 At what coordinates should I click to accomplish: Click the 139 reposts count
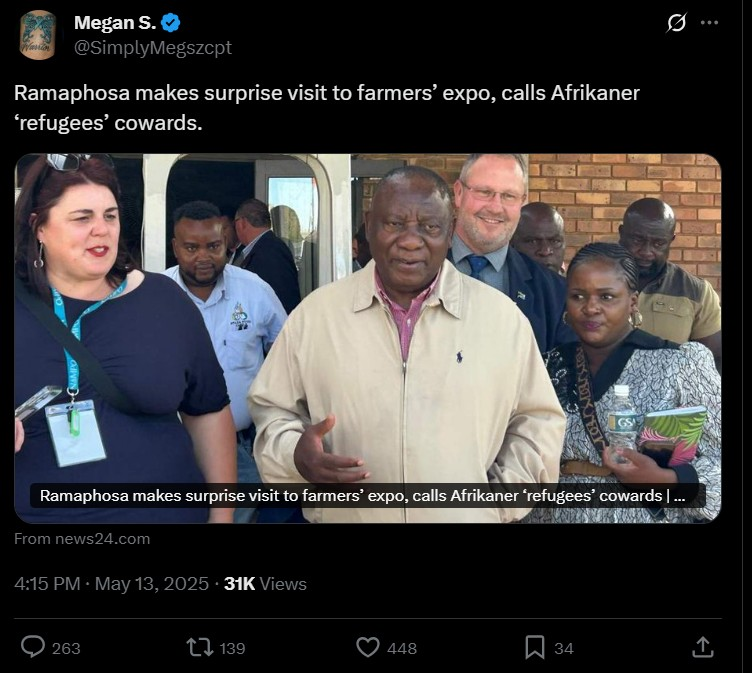click(x=232, y=649)
